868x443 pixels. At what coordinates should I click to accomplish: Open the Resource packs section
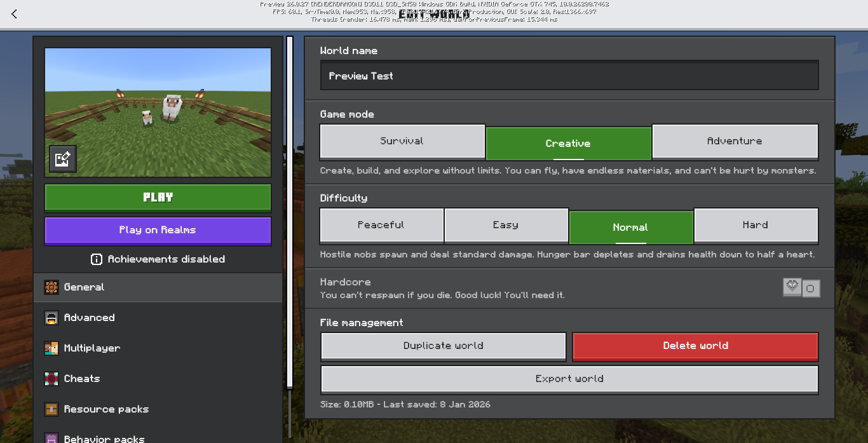tap(158, 409)
